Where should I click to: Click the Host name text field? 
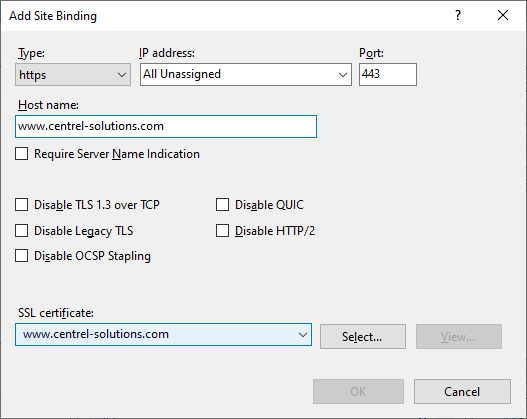coord(166,127)
